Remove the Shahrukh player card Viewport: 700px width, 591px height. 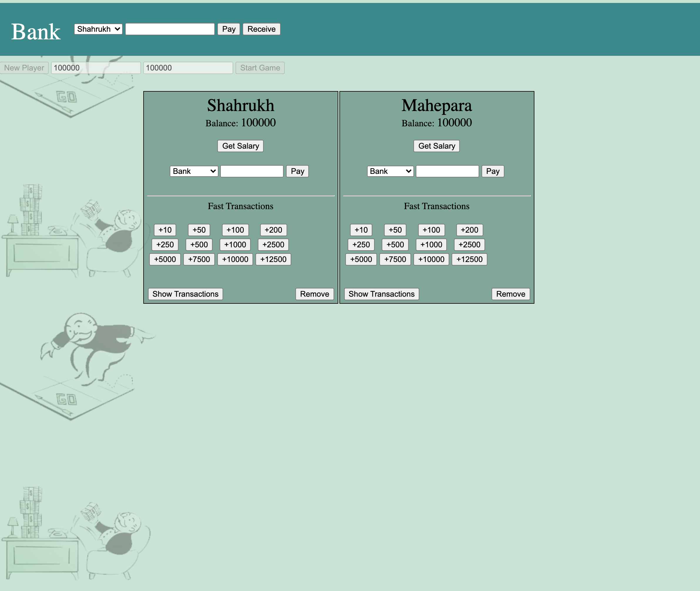(314, 294)
